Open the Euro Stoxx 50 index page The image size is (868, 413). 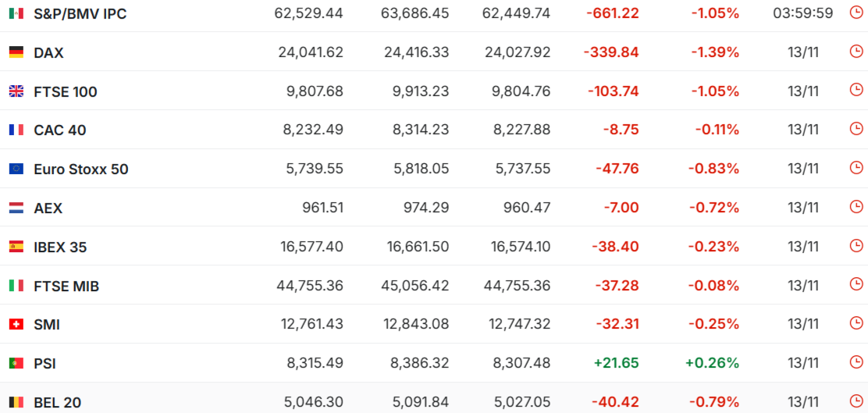(x=80, y=169)
